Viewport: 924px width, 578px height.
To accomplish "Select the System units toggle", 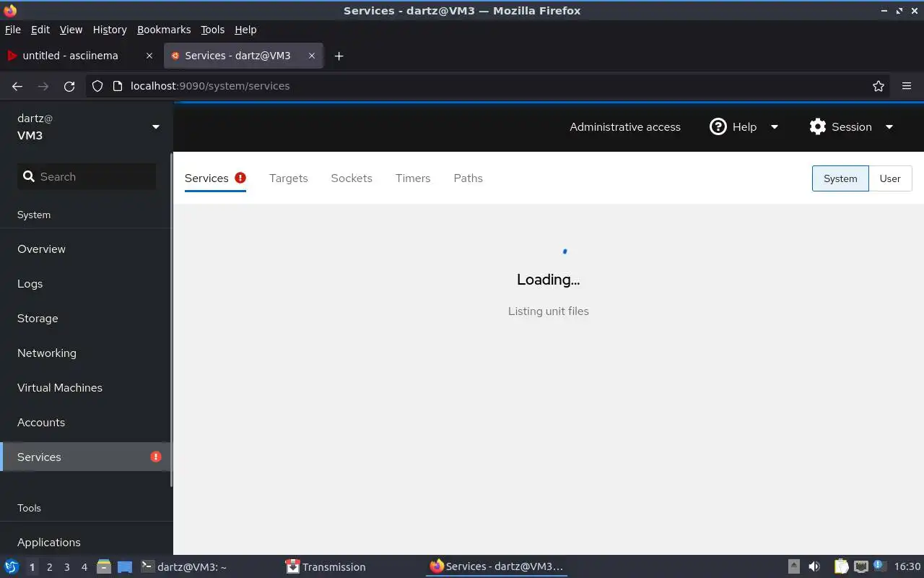I will pyautogui.click(x=840, y=178).
